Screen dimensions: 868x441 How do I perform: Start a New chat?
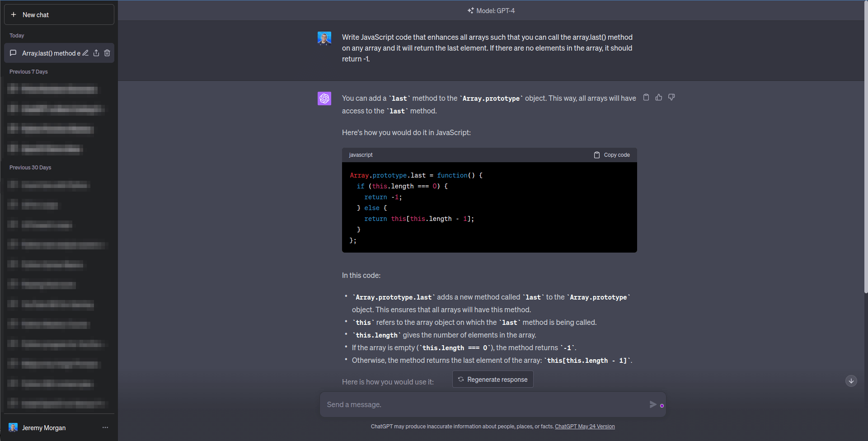pyautogui.click(x=59, y=14)
